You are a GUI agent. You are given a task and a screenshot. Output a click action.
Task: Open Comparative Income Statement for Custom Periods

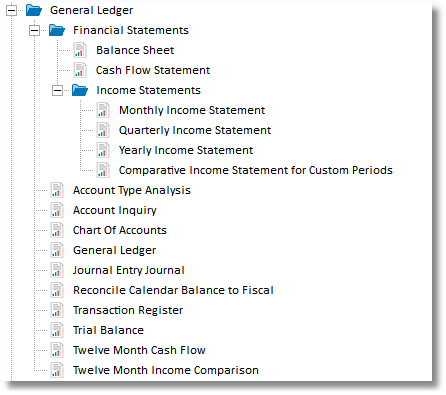coord(256,170)
